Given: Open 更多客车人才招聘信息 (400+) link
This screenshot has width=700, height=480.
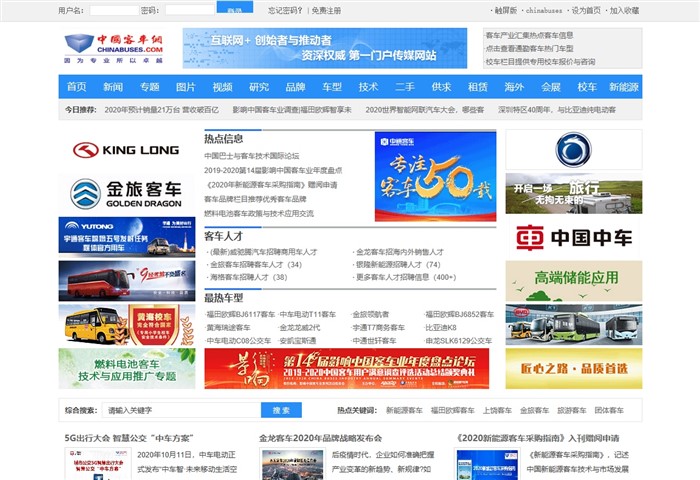Looking at the screenshot, I should 406,277.
